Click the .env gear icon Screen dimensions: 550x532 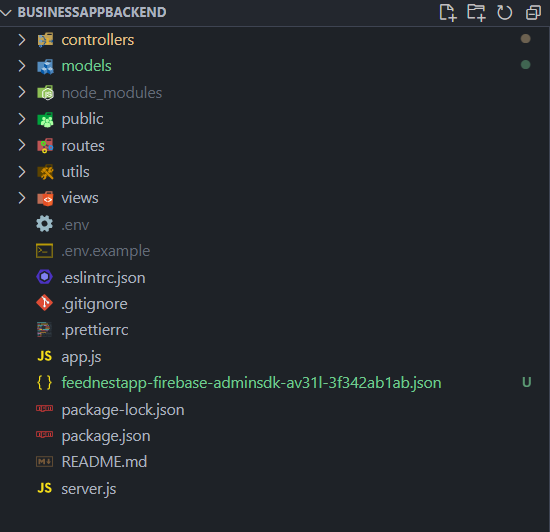(x=45, y=224)
